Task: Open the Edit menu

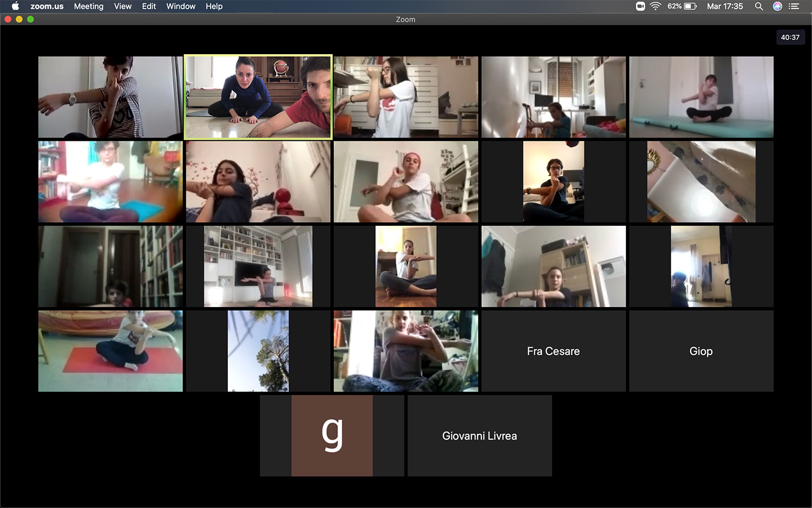Action: 149,6
